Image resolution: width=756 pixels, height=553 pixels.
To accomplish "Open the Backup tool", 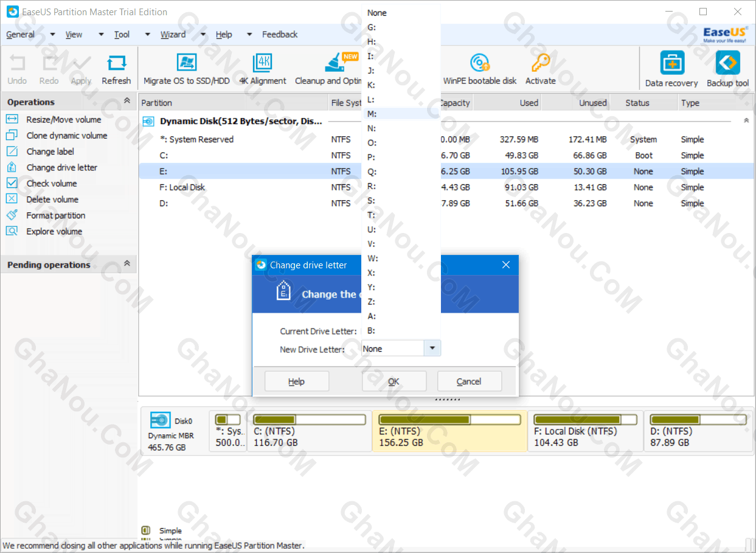I will tap(728, 70).
